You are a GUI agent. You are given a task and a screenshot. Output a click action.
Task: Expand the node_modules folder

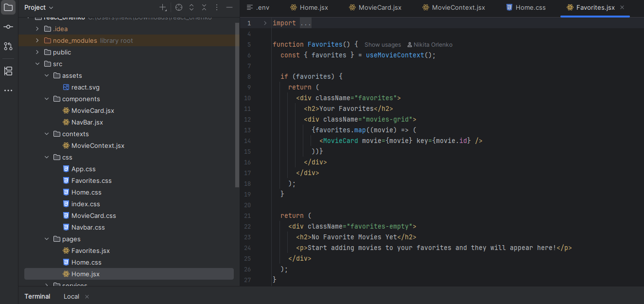(x=37, y=40)
